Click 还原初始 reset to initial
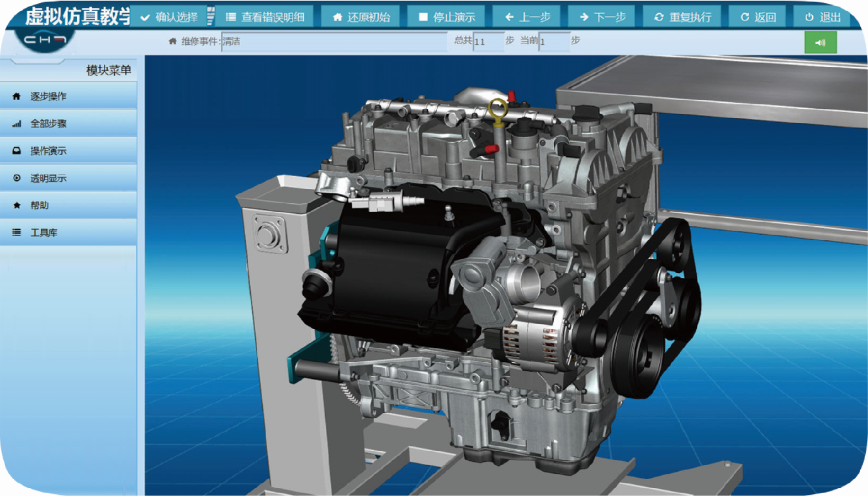This screenshot has width=868, height=496. pyautogui.click(x=361, y=17)
